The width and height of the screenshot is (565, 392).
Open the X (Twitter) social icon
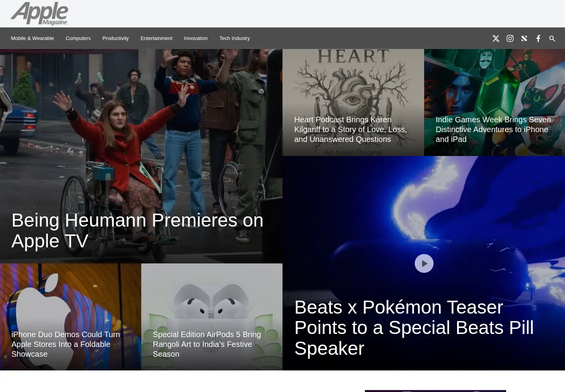click(496, 38)
